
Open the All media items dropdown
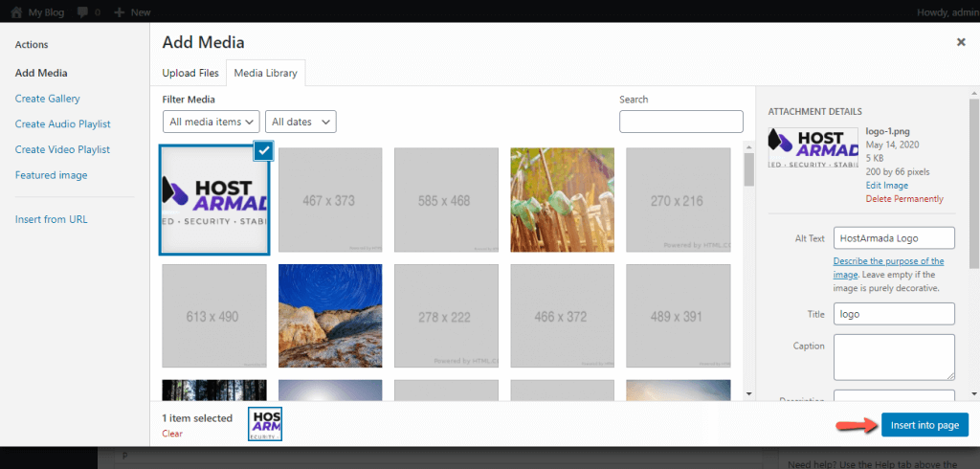click(x=212, y=122)
